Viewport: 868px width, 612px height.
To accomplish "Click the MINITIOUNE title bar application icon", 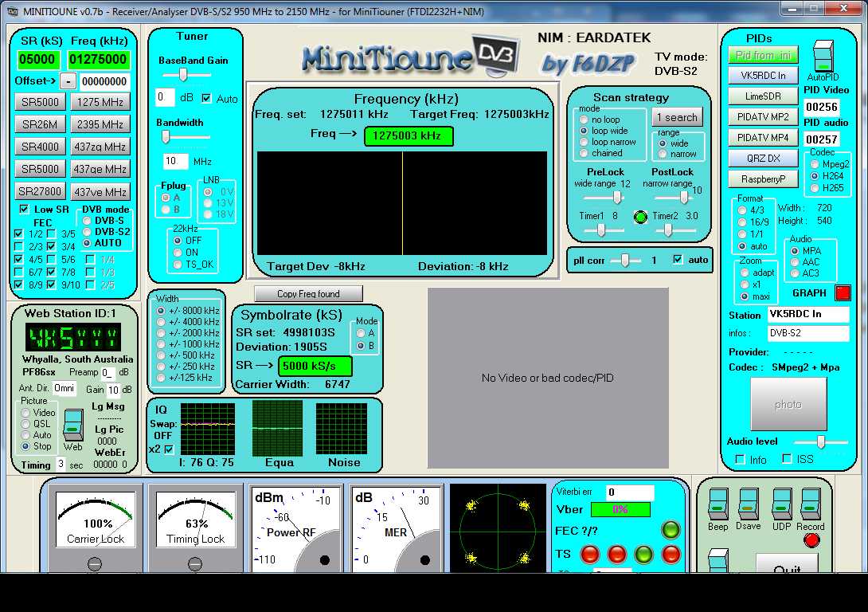I will click(x=12, y=12).
